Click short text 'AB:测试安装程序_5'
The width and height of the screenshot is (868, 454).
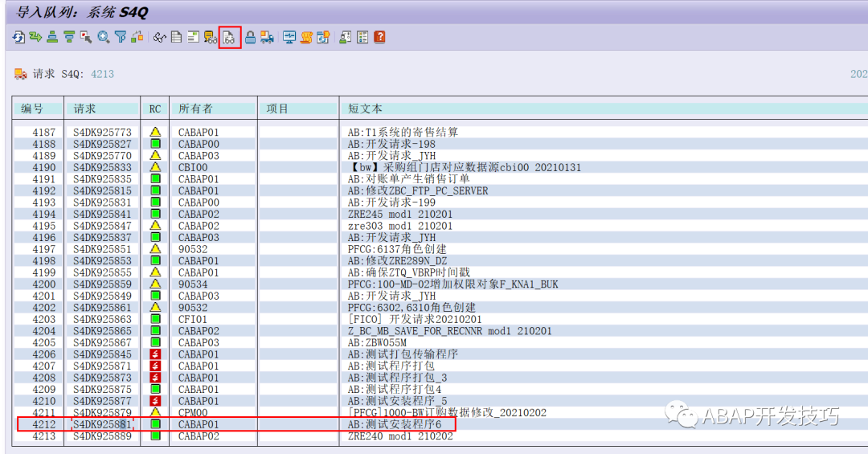398,401
